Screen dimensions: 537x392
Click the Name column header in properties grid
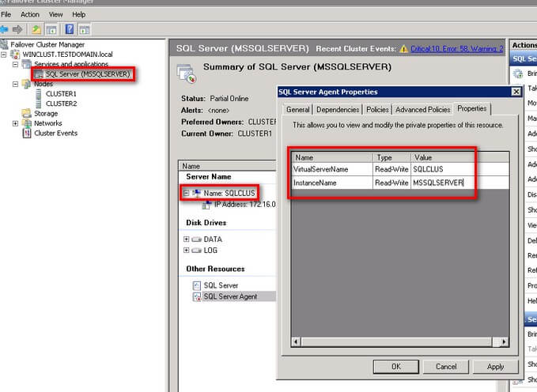point(332,157)
